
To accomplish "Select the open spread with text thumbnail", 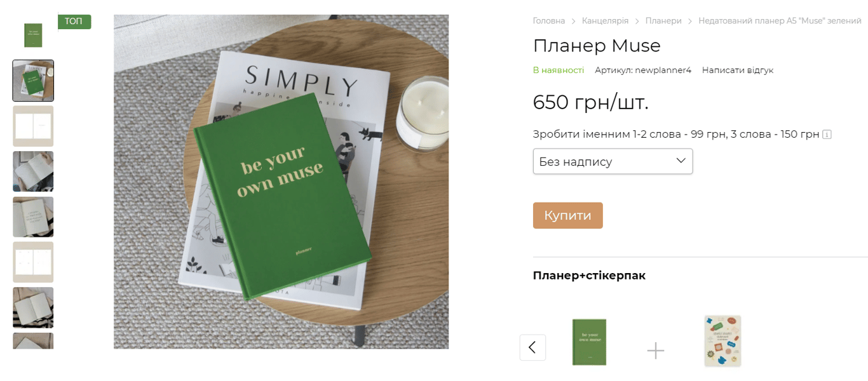I will point(33,217).
